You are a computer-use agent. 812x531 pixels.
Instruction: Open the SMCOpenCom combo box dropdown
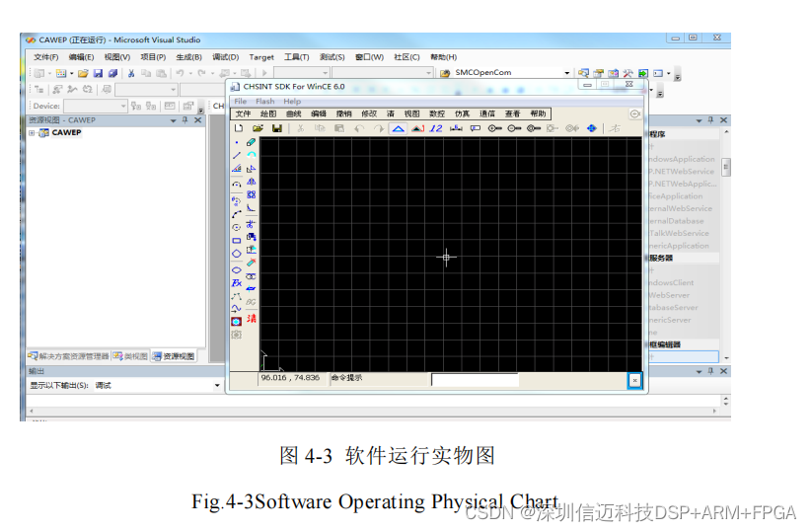click(x=566, y=73)
